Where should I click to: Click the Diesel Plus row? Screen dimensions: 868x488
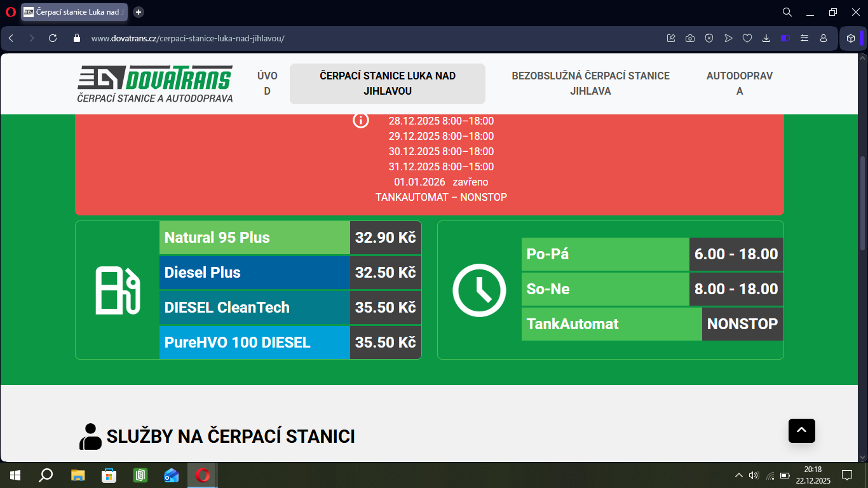point(290,273)
